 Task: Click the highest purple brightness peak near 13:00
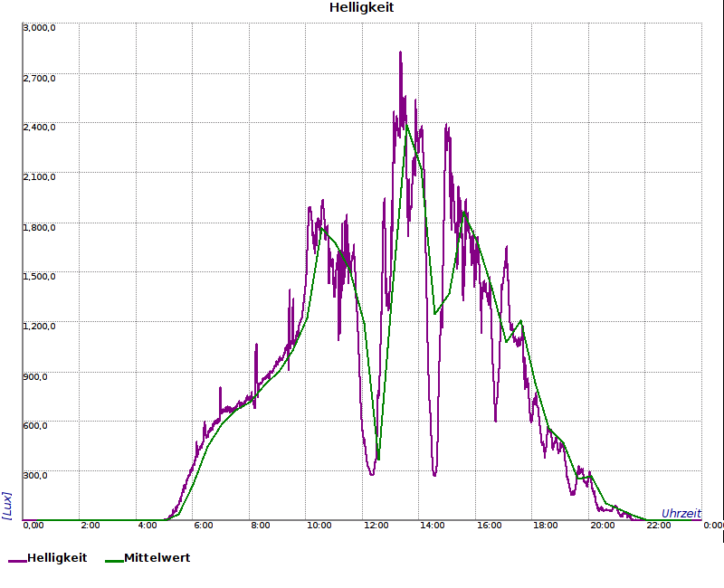[x=400, y=52]
